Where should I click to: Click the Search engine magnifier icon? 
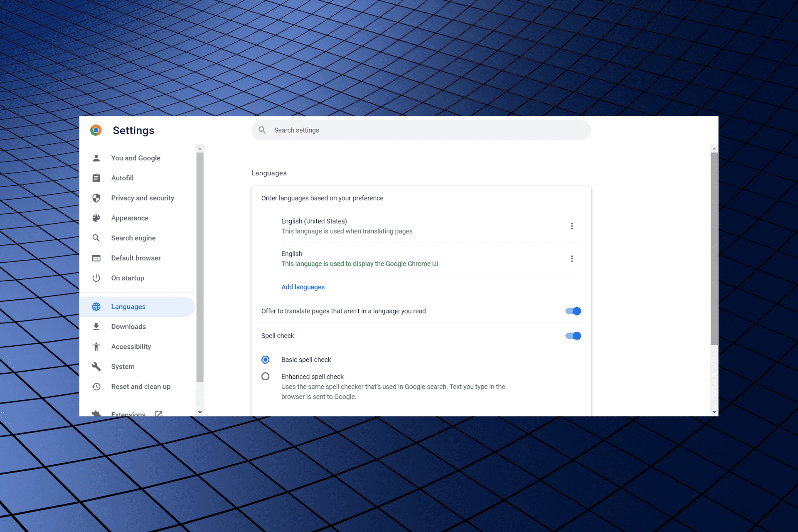pyautogui.click(x=96, y=237)
